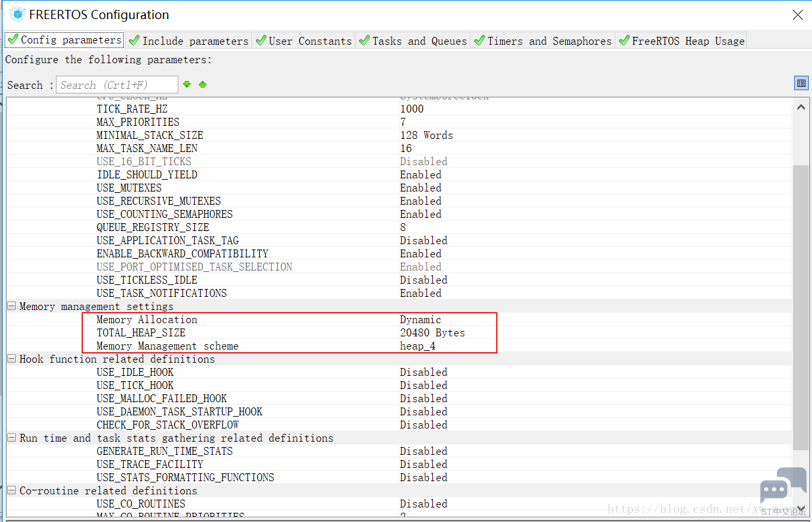The height and width of the screenshot is (522, 812).
Task: Open USE_APPLICATION_TASK_TAG Disabled value
Action: [423, 240]
